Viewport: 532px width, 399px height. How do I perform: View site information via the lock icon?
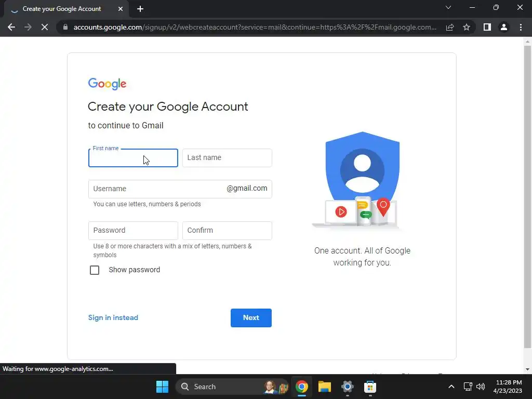pos(65,27)
